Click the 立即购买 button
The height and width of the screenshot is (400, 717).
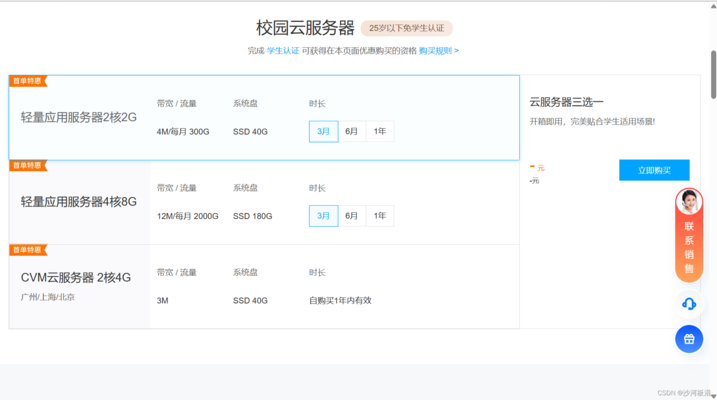[x=654, y=170]
